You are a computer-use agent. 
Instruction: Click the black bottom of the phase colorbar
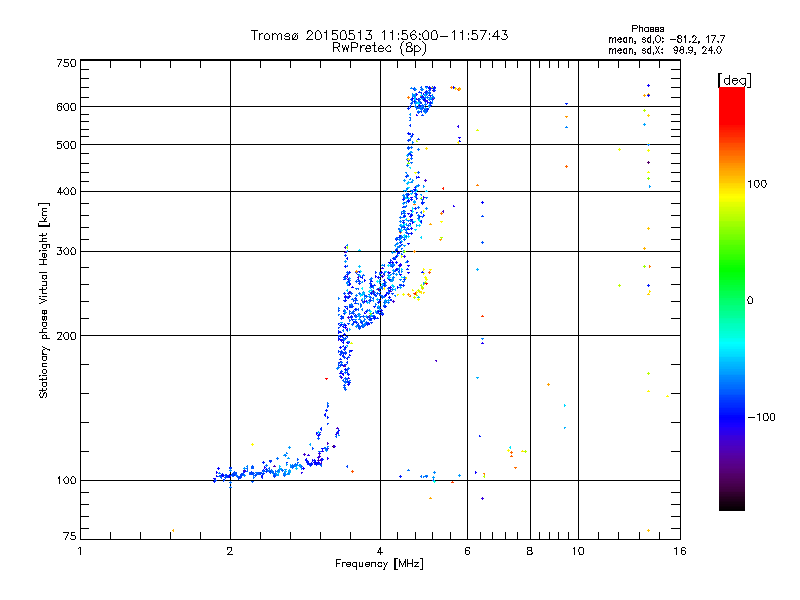click(732, 503)
